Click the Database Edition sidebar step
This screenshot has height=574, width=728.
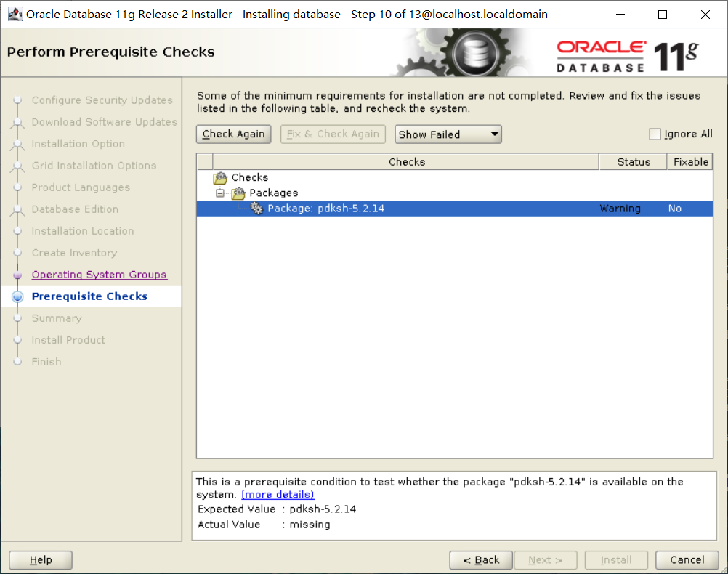coord(75,209)
